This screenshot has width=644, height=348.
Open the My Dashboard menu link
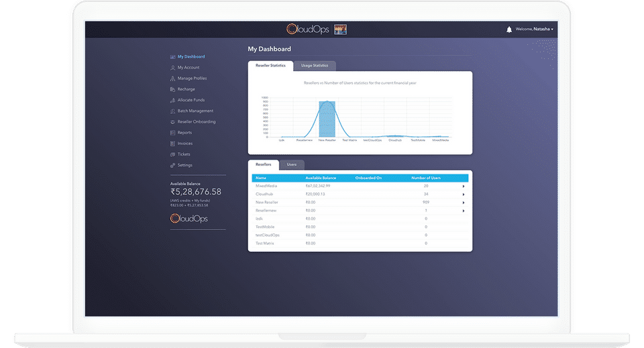[x=191, y=56]
